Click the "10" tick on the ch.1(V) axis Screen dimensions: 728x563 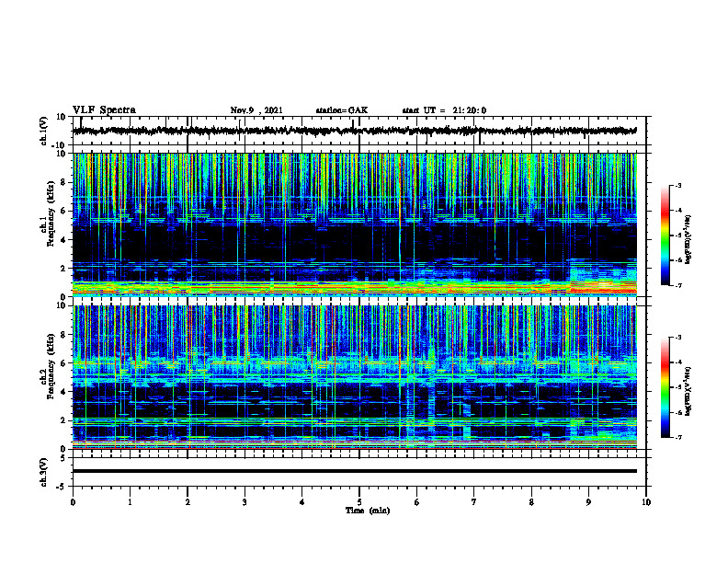62,117
